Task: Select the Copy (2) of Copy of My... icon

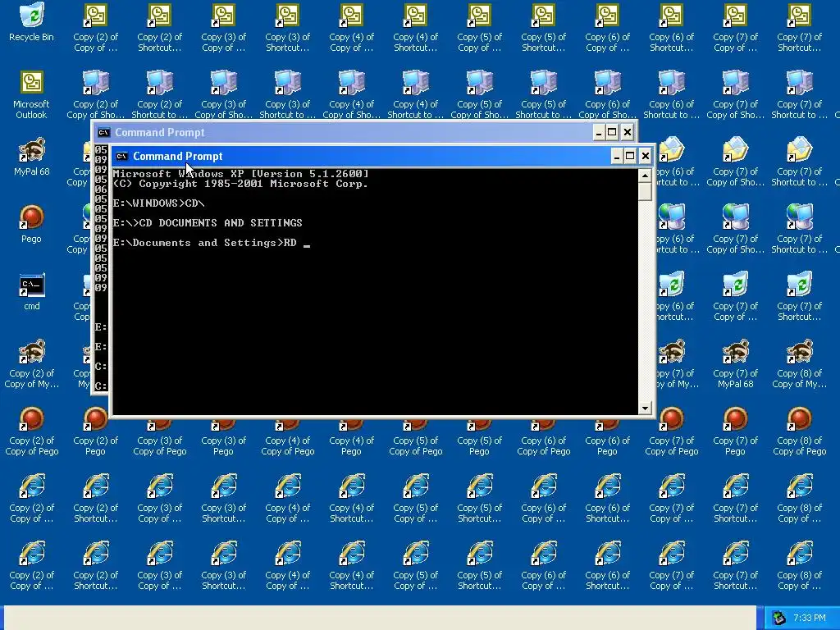Action: (31, 363)
